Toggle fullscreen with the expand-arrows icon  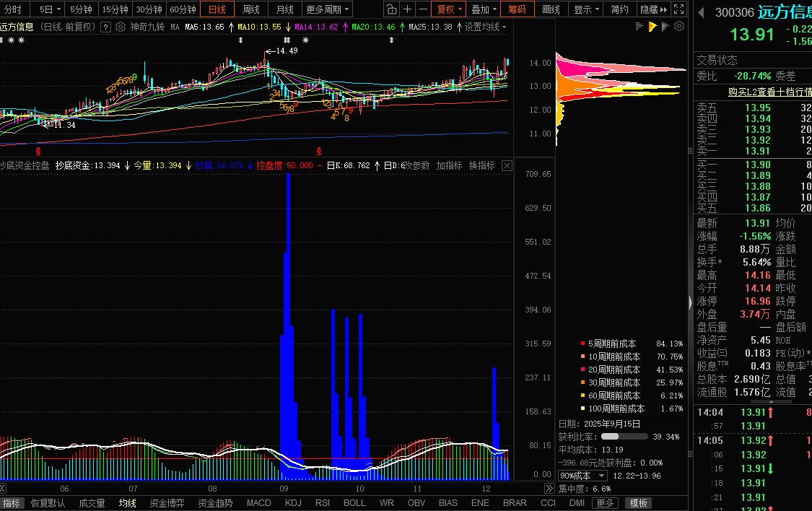point(678,9)
